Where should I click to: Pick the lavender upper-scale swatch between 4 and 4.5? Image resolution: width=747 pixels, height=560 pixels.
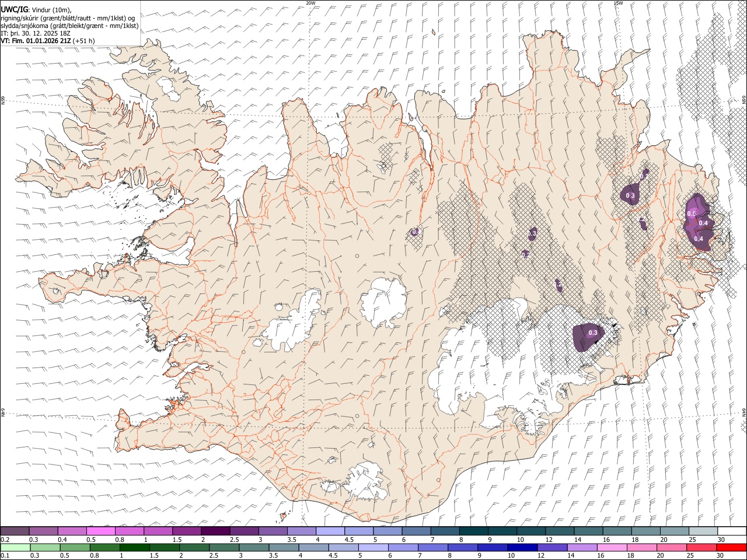point(330,531)
